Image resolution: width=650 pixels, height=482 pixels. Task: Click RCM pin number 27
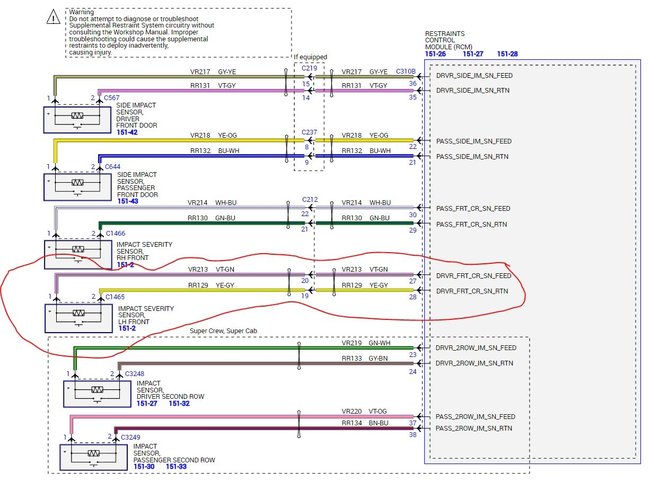[x=412, y=281]
